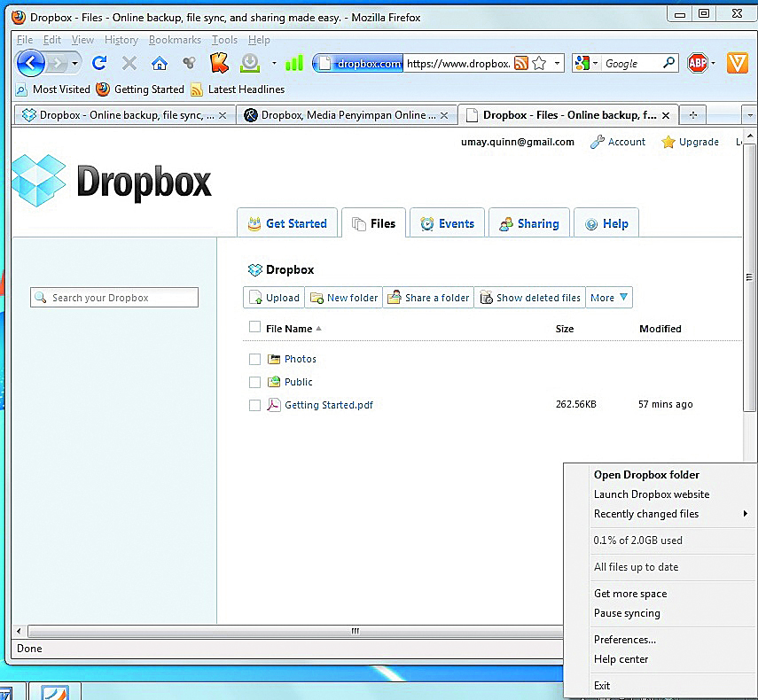Open the Public folder icon

click(274, 382)
